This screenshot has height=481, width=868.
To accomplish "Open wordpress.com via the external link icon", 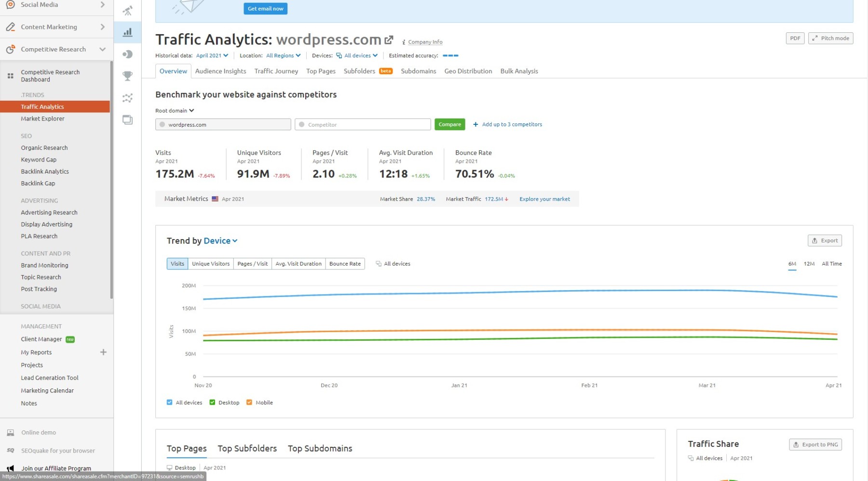I will point(389,40).
